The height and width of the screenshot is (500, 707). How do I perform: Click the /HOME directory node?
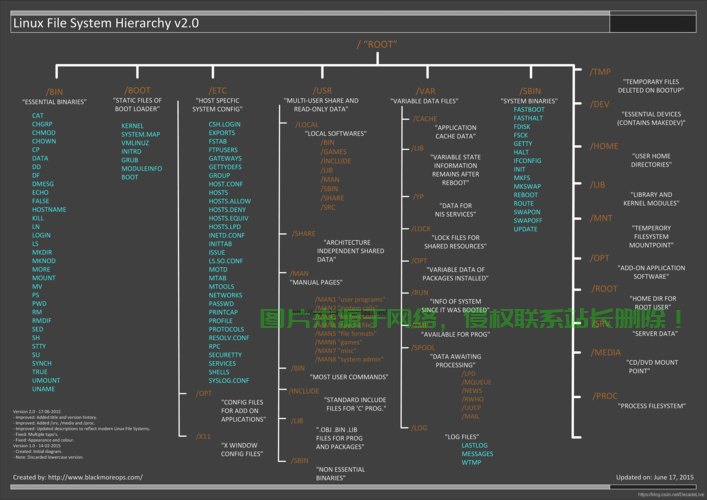604,146
